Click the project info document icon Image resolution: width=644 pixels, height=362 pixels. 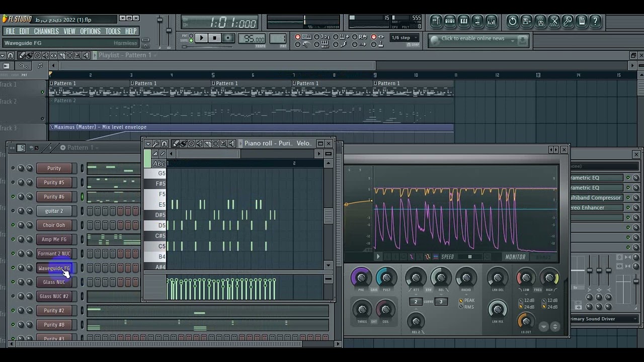tap(582, 21)
